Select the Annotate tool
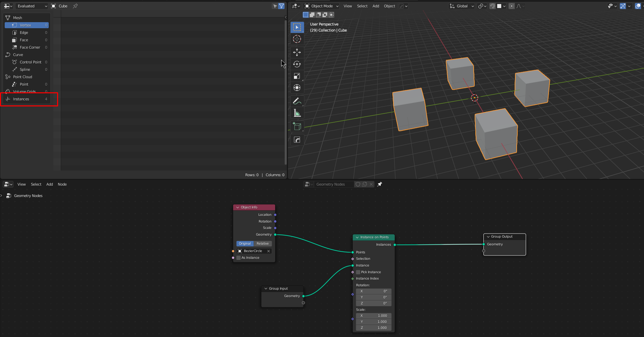Image resolution: width=644 pixels, height=337 pixels. pos(297,101)
